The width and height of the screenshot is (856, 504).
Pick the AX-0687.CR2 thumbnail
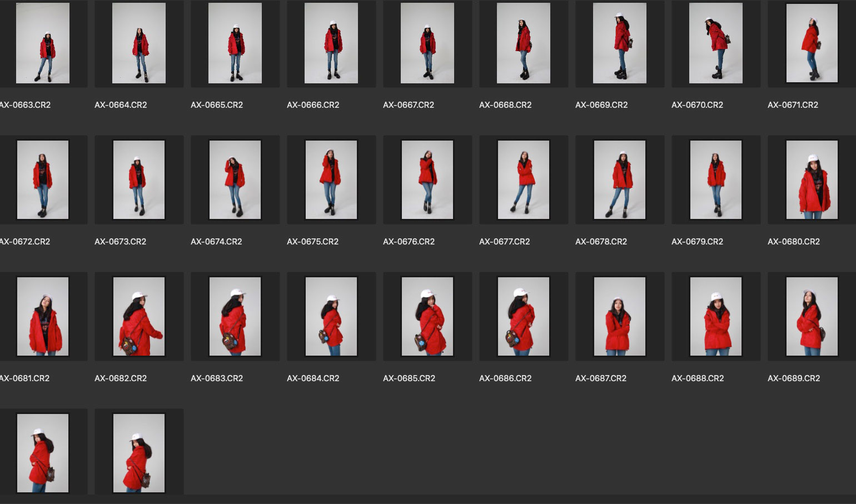click(x=620, y=316)
